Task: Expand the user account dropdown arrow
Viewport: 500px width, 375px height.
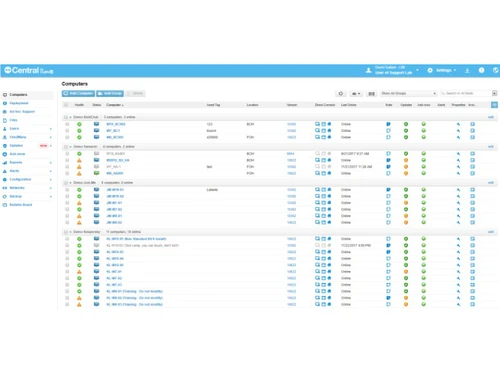Action: (x=417, y=70)
